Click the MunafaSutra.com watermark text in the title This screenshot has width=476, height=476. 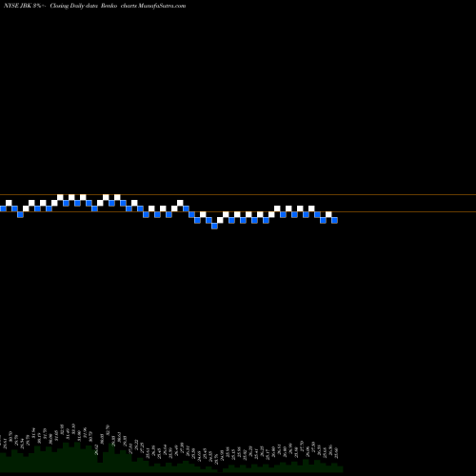point(162,6)
